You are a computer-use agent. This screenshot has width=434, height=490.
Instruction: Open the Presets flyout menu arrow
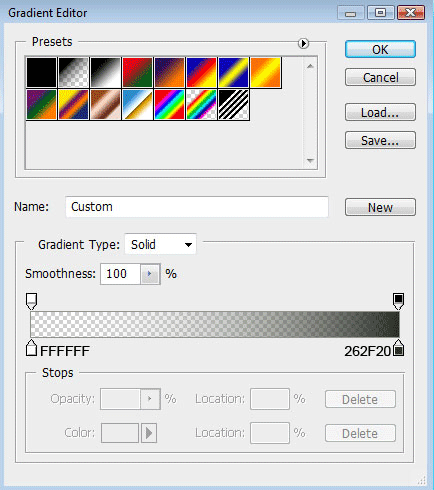tap(303, 43)
